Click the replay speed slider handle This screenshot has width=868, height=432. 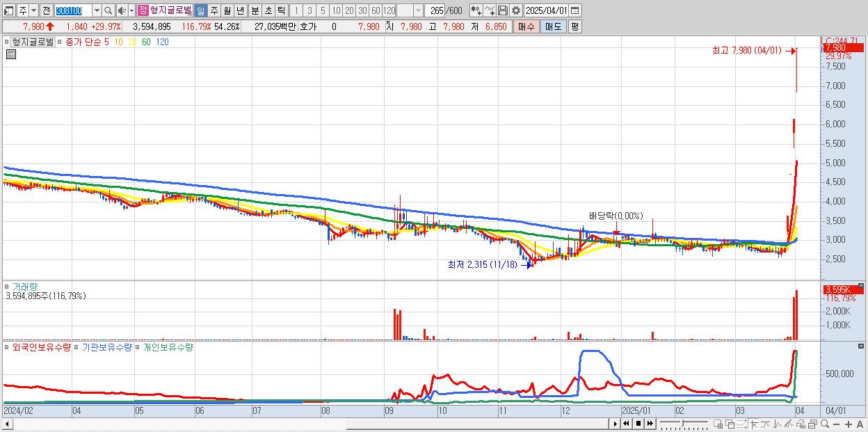[x=683, y=423]
